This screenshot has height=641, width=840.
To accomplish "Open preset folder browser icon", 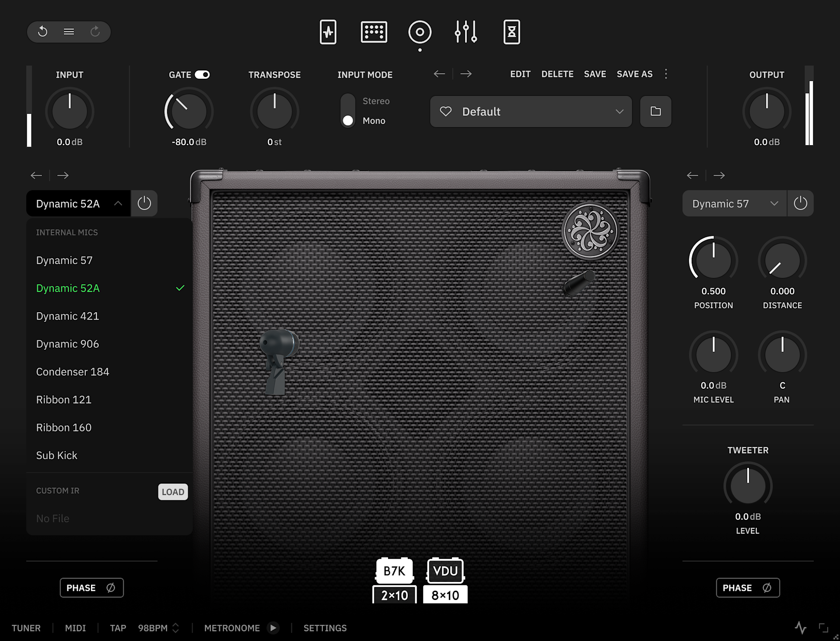I will coord(655,111).
